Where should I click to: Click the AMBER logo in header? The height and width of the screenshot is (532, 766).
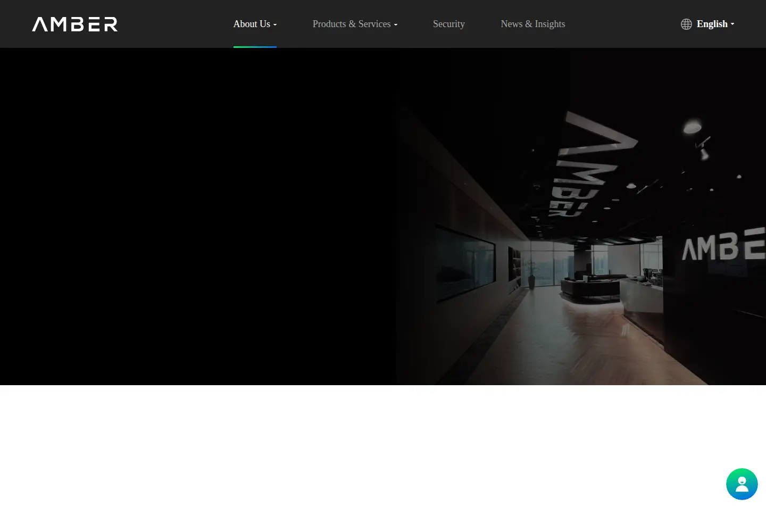[x=75, y=24]
